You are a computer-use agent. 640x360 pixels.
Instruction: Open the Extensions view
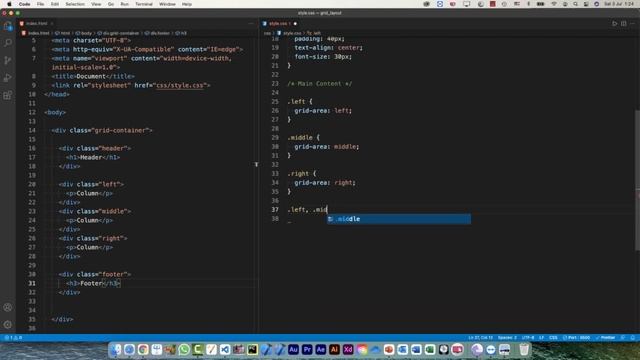[x=8, y=96]
